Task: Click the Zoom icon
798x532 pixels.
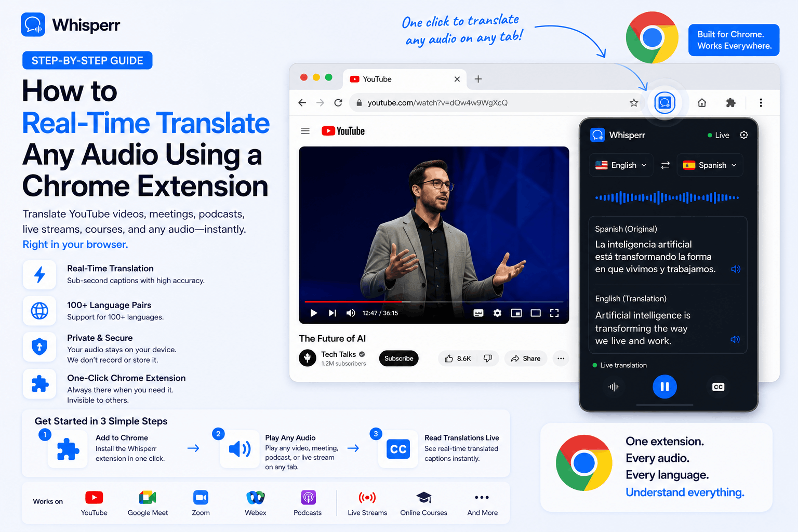Action: [x=201, y=498]
